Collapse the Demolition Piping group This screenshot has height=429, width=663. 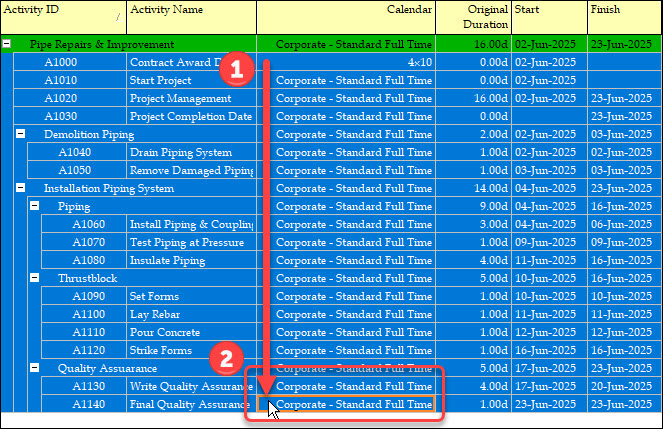(x=21, y=133)
